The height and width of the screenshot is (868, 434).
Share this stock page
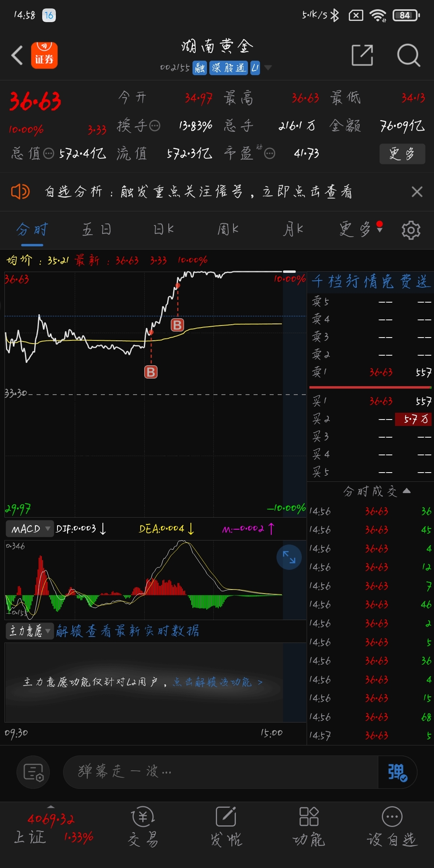click(x=362, y=55)
